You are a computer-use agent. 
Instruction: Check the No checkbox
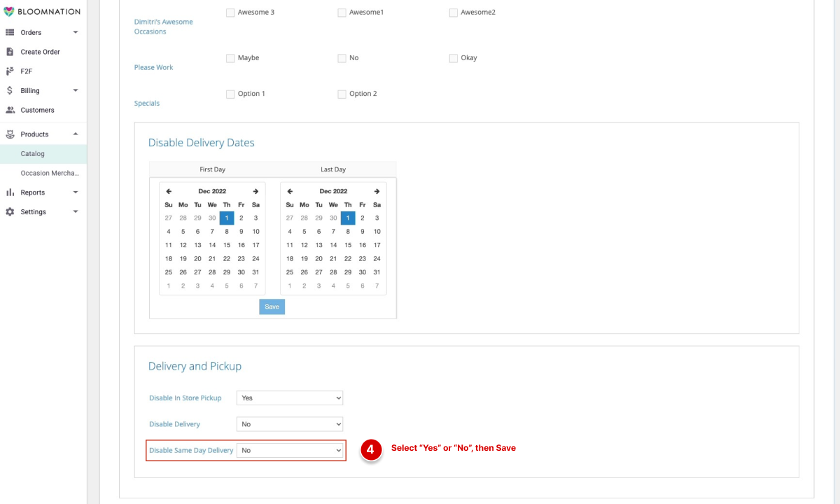coord(342,58)
